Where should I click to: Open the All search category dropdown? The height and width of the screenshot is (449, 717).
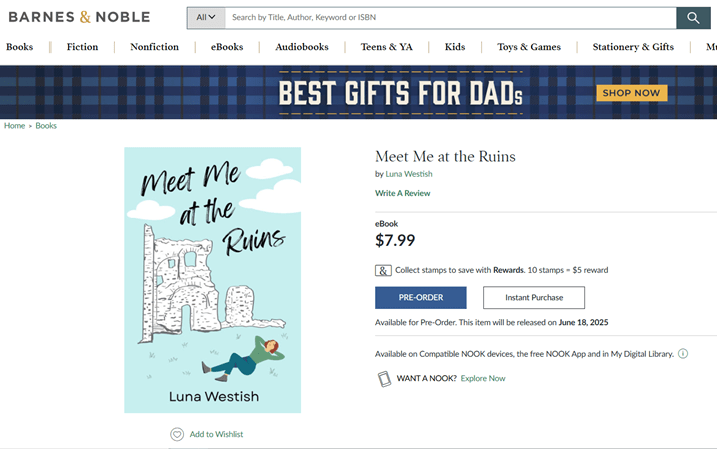point(206,18)
